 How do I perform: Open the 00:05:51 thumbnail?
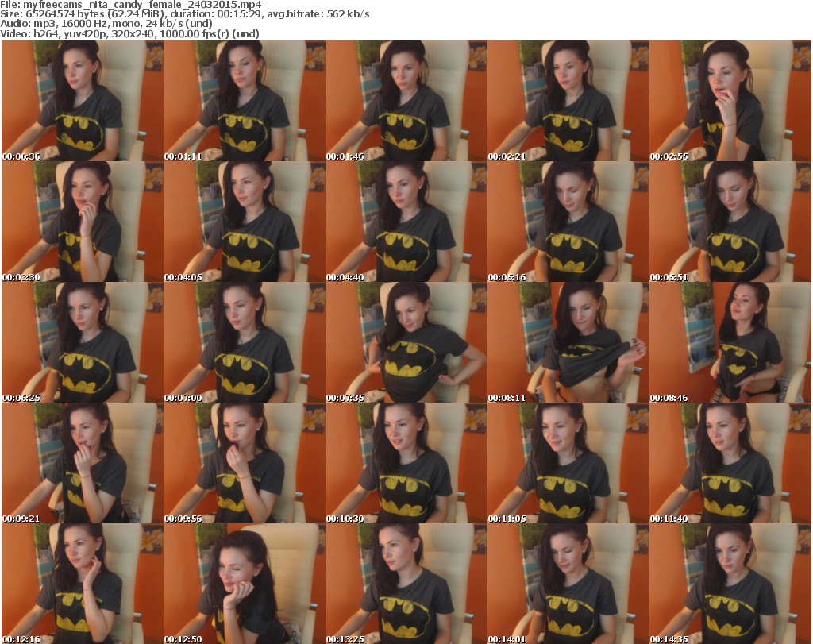tap(730, 222)
